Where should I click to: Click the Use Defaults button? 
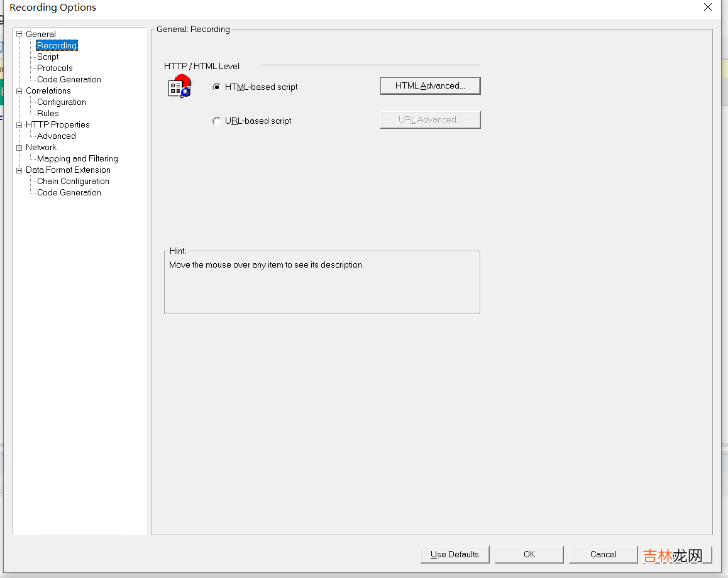[x=455, y=554]
